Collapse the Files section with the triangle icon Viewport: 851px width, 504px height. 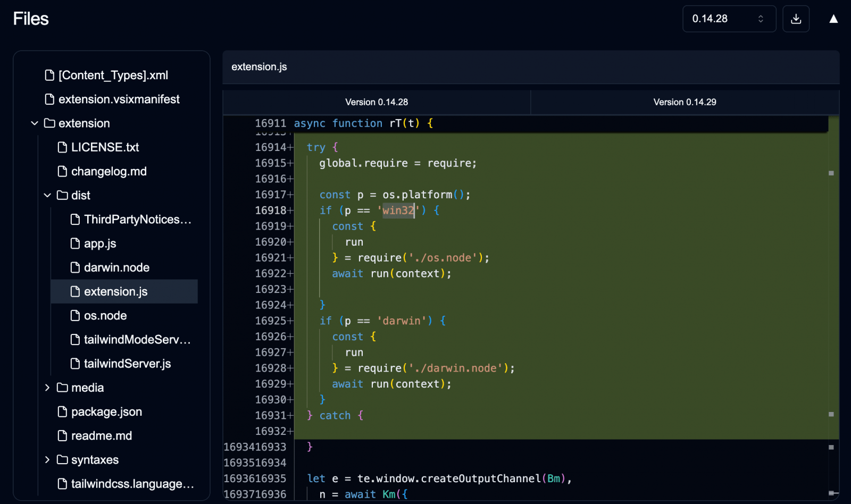tap(833, 19)
